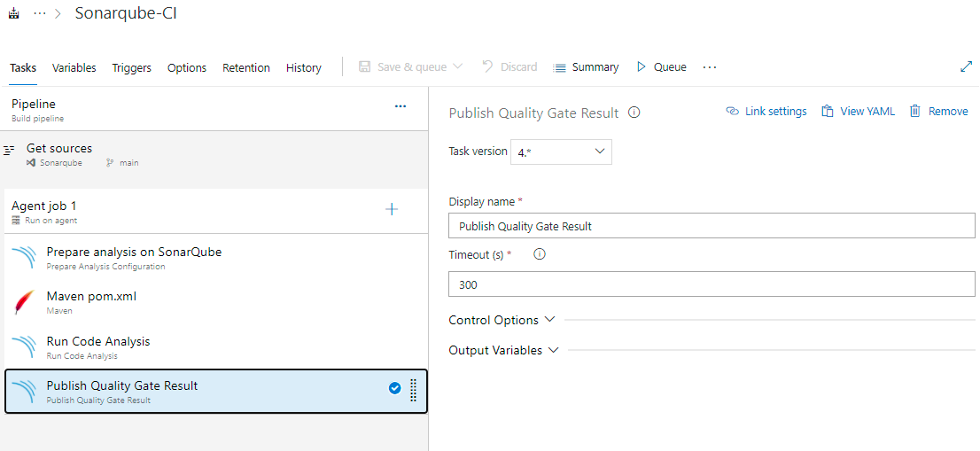980x451 pixels.
Task: Open the toolbar more actions ellipsis
Action: (x=709, y=67)
